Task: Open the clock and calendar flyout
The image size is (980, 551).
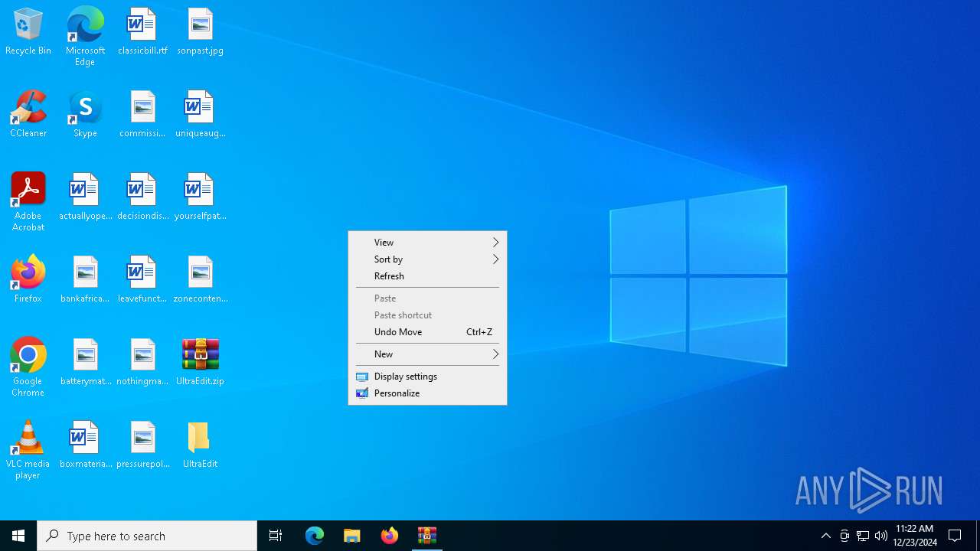Action: [x=915, y=536]
